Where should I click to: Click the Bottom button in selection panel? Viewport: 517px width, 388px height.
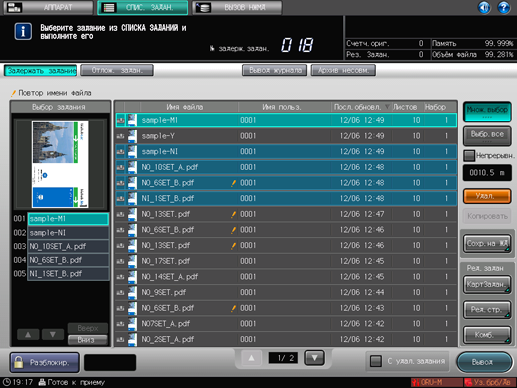point(88,340)
